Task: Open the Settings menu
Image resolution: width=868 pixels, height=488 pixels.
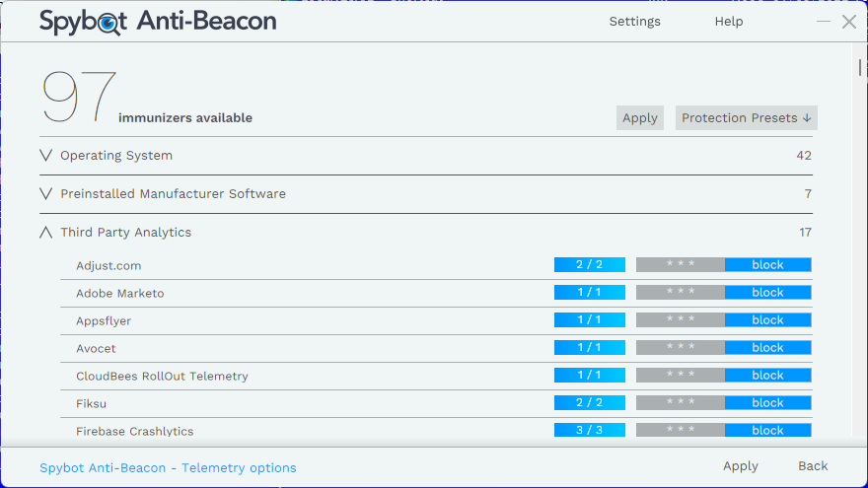Action: coord(634,22)
